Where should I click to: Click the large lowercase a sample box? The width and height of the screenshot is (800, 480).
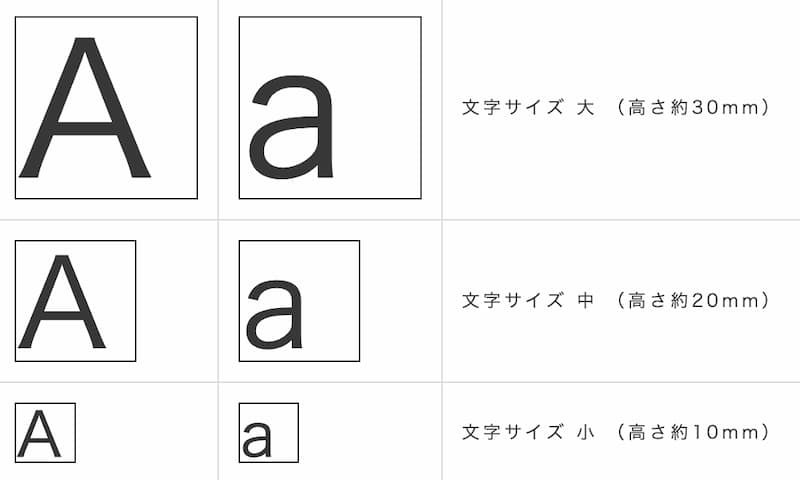[330, 108]
